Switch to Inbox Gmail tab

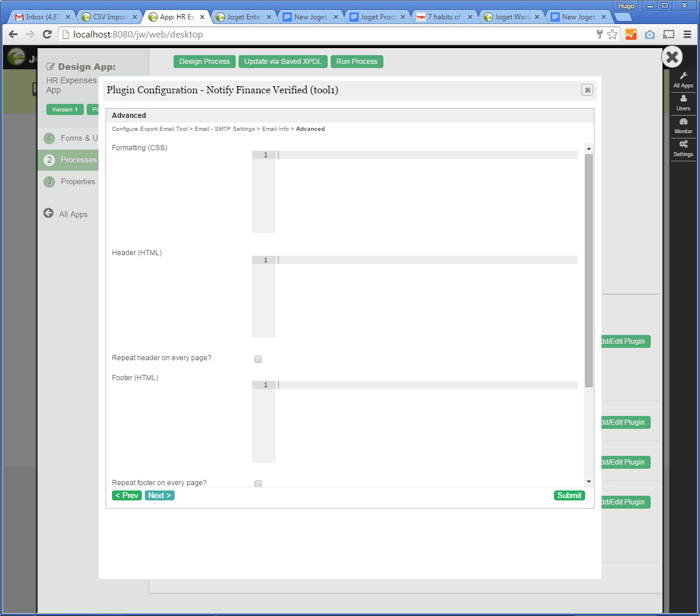pyautogui.click(x=43, y=17)
